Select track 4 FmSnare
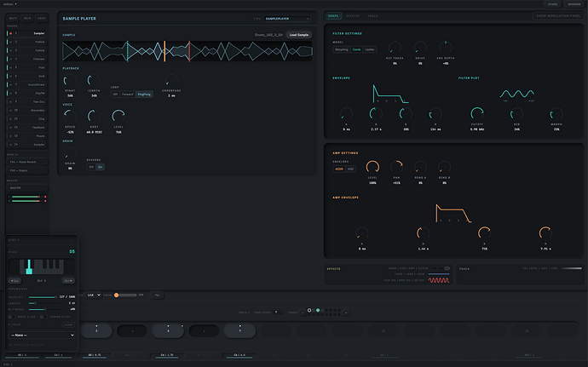Image resolution: width=588 pixels, height=367 pixels. pyautogui.click(x=26, y=59)
